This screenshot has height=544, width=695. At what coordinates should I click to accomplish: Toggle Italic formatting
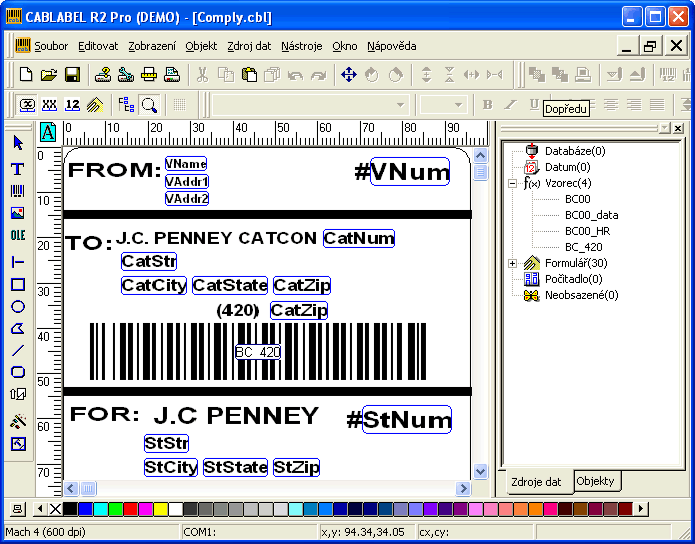511,105
